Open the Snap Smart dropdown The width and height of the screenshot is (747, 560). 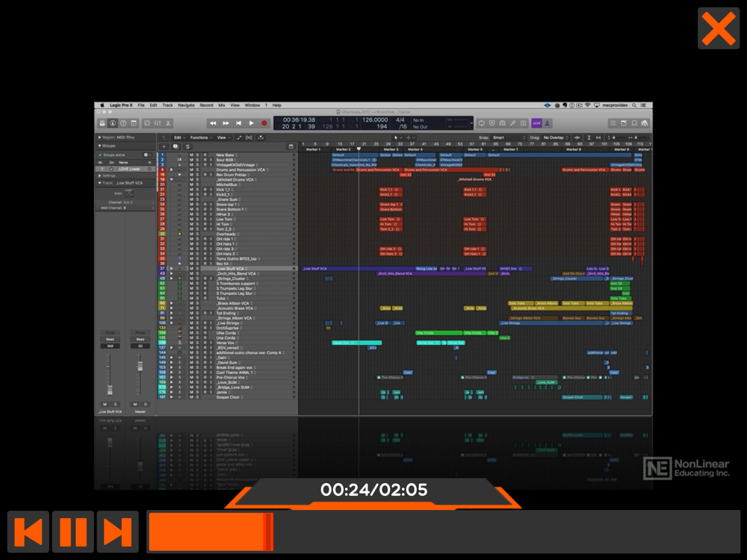(x=509, y=137)
